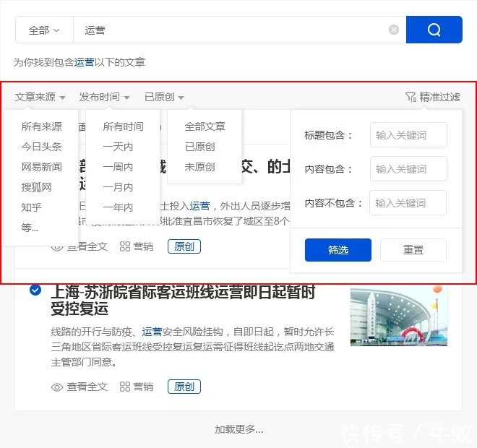Click the blue search magnifier button

434,30
